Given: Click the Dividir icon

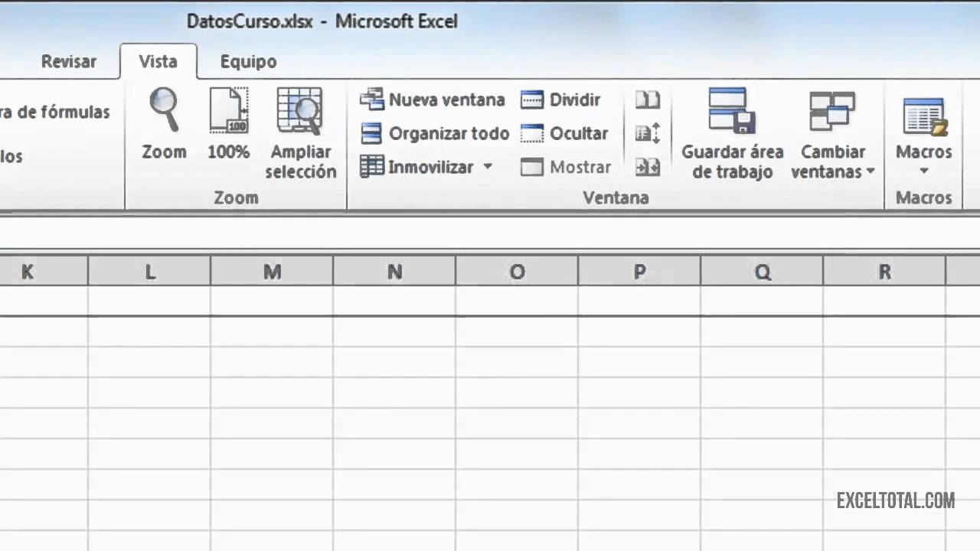Looking at the screenshot, I should [532, 99].
